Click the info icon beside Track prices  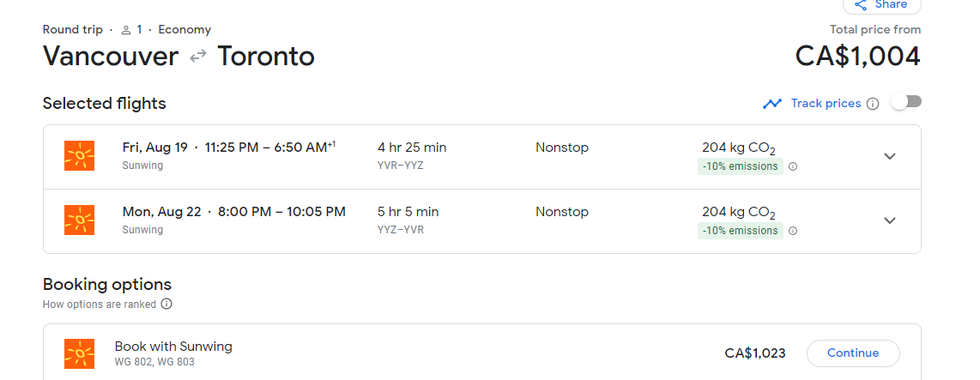(873, 104)
